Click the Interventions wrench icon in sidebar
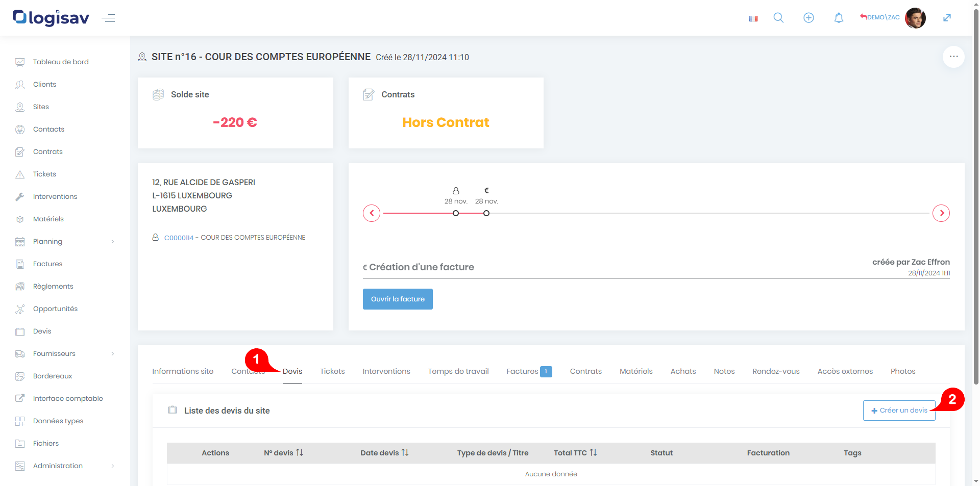Image resolution: width=980 pixels, height=486 pixels. click(x=20, y=196)
